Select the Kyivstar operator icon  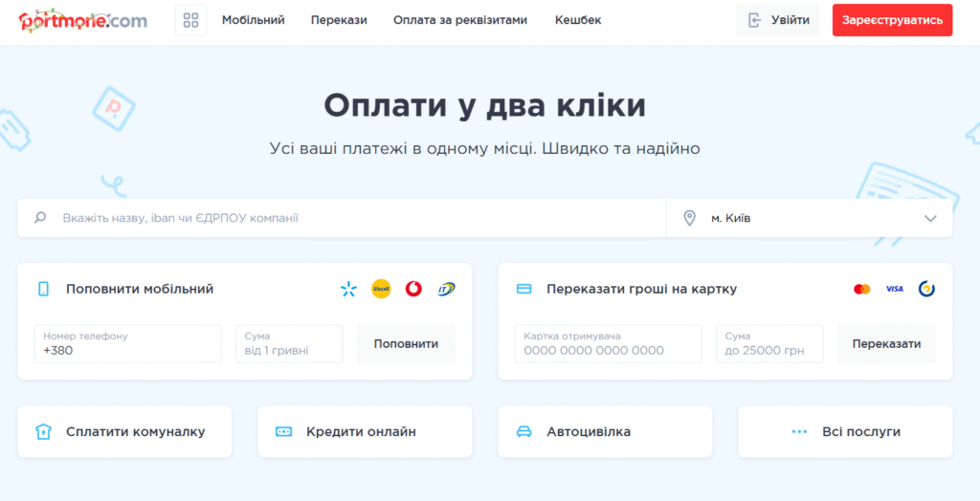tap(348, 289)
